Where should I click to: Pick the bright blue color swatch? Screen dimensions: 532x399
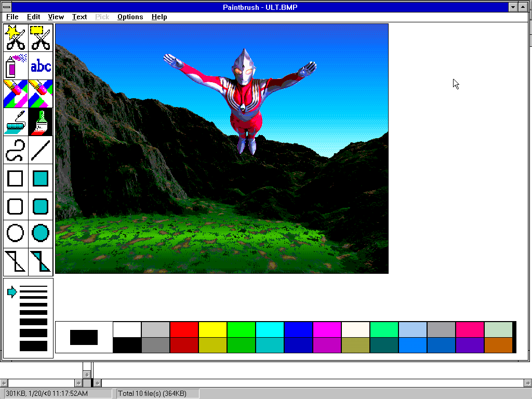[x=298, y=329]
